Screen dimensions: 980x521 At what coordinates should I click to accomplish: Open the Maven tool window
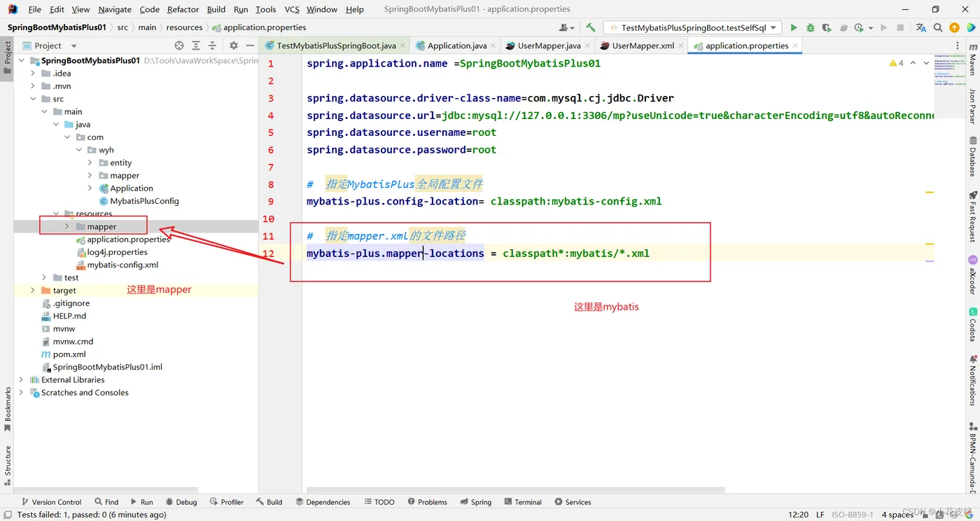tap(972, 60)
